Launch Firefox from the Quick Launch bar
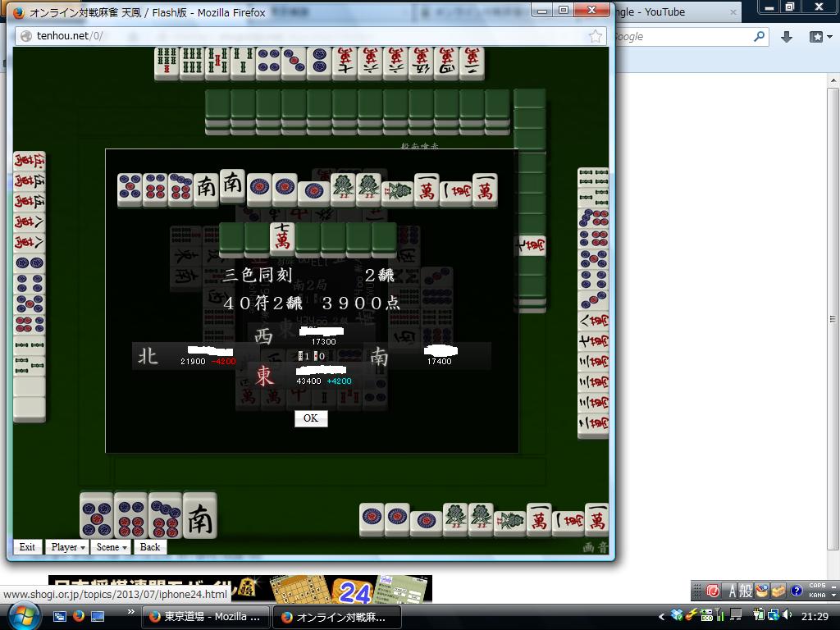This screenshot has width=840, height=630. click(x=79, y=616)
